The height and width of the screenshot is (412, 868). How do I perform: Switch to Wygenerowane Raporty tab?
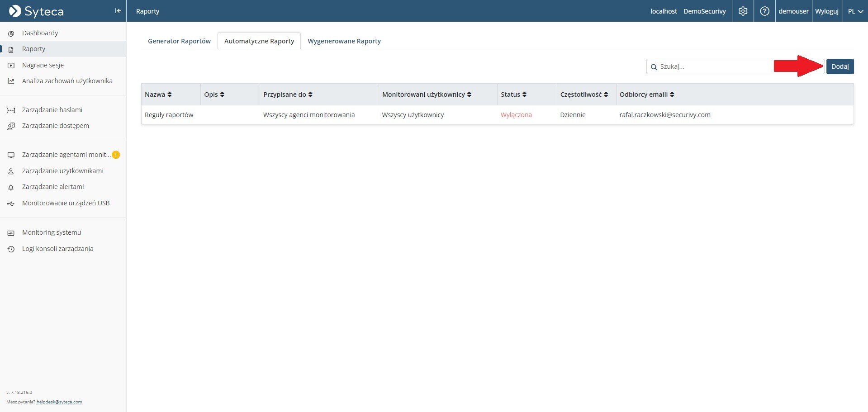[x=344, y=41]
